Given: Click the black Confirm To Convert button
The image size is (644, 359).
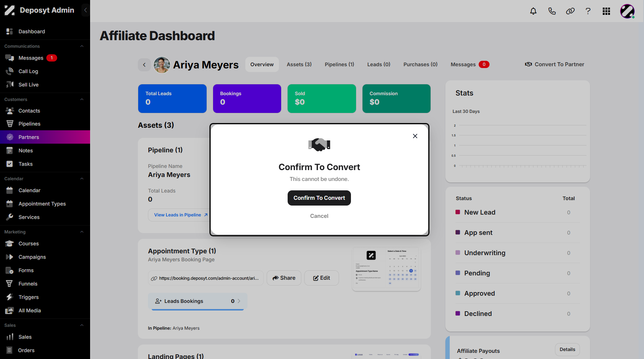Looking at the screenshot, I should [x=319, y=198].
